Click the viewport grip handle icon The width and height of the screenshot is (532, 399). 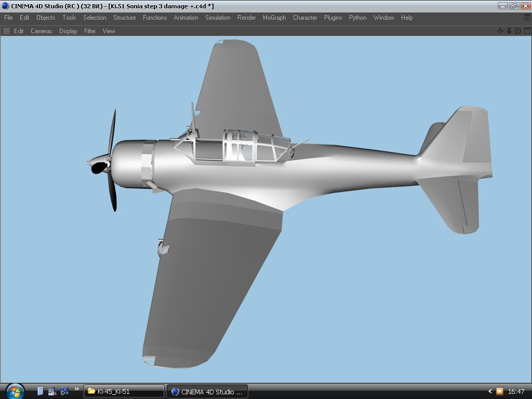click(x=6, y=31)
